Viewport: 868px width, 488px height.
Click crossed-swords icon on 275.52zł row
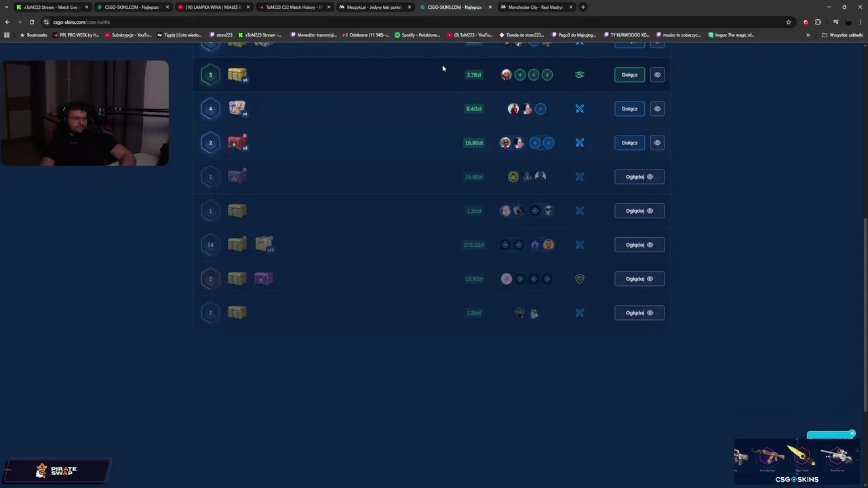click(x=580, y=245)
